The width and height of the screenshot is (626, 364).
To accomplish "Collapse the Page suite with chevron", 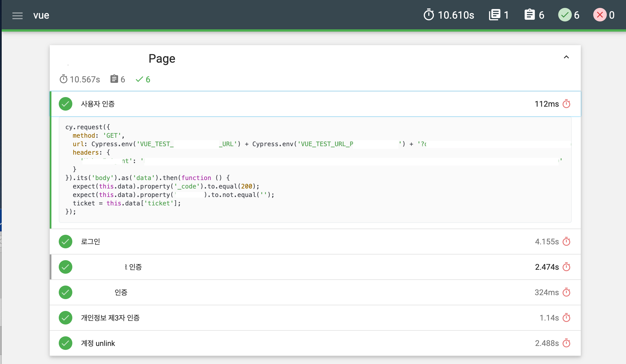I will 566,57.
